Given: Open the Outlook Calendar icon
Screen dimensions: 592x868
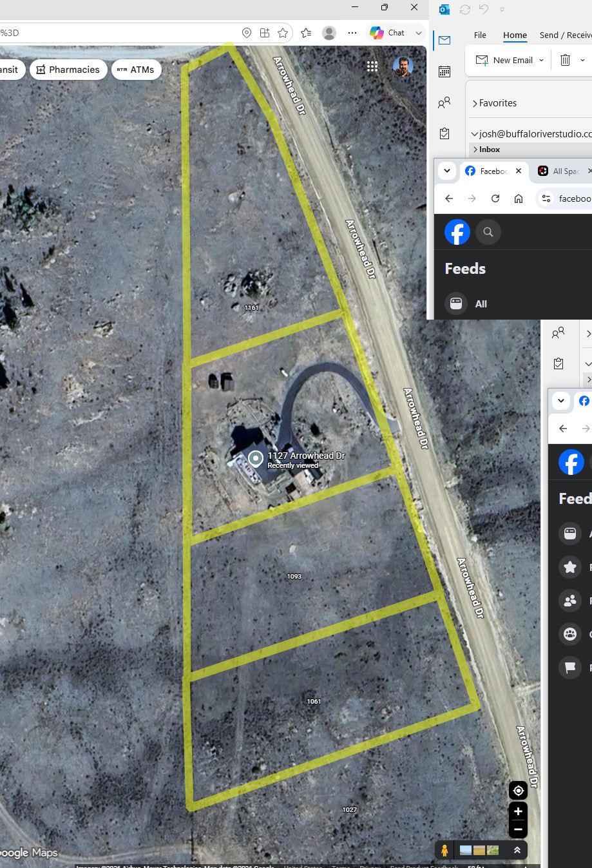Looking at the screenshot, I should coord(444,72).
